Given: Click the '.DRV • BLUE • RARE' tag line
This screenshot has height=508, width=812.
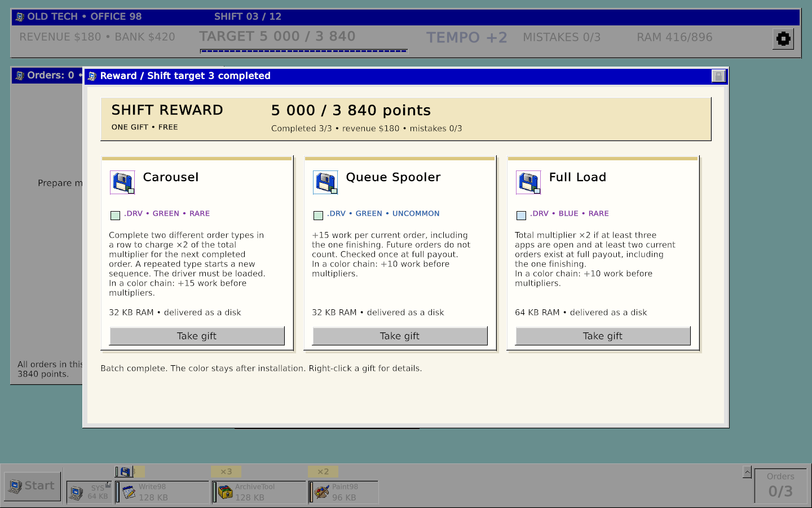Looking at the screenshot, I should point(570,213).
